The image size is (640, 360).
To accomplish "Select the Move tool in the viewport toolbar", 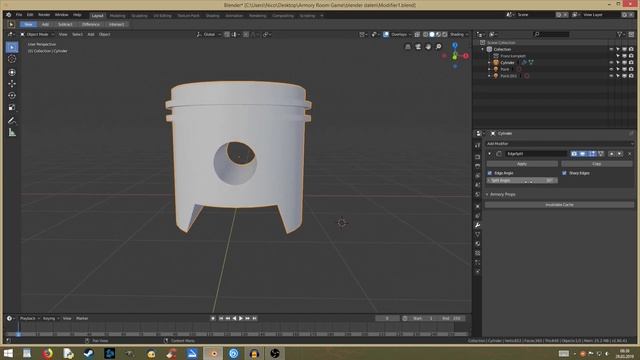I will point(12,84).
